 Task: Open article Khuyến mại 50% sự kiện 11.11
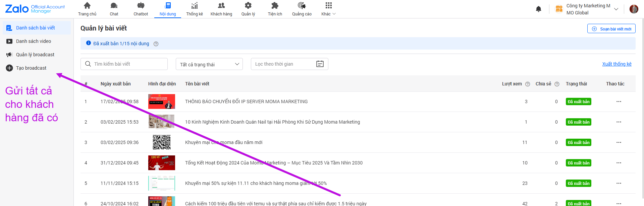(256, 183)
